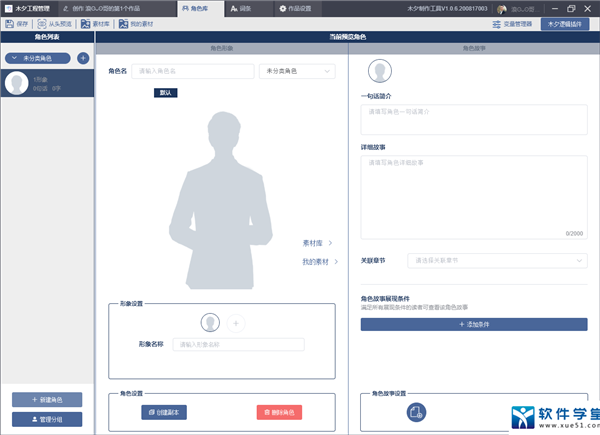Screen dimensions: 600x435
Task: Click the 木夕逻辑插件 button
Action: point(565,24)
